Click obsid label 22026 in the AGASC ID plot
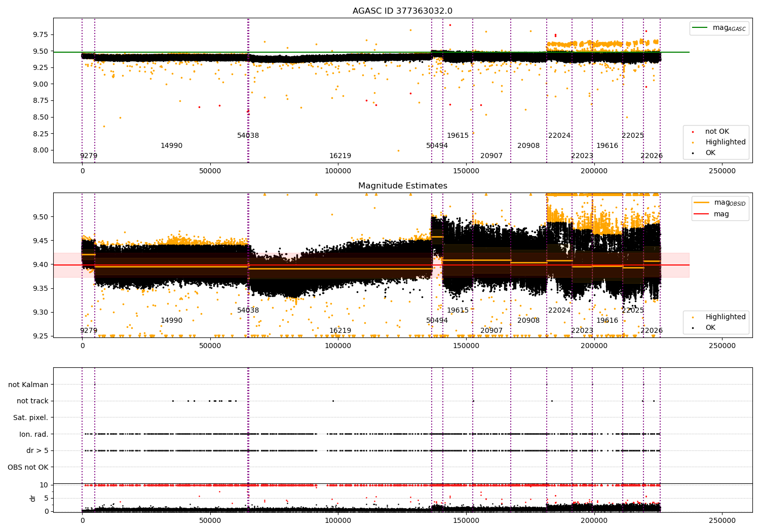 pyautogui.click(x=652, y=156)
